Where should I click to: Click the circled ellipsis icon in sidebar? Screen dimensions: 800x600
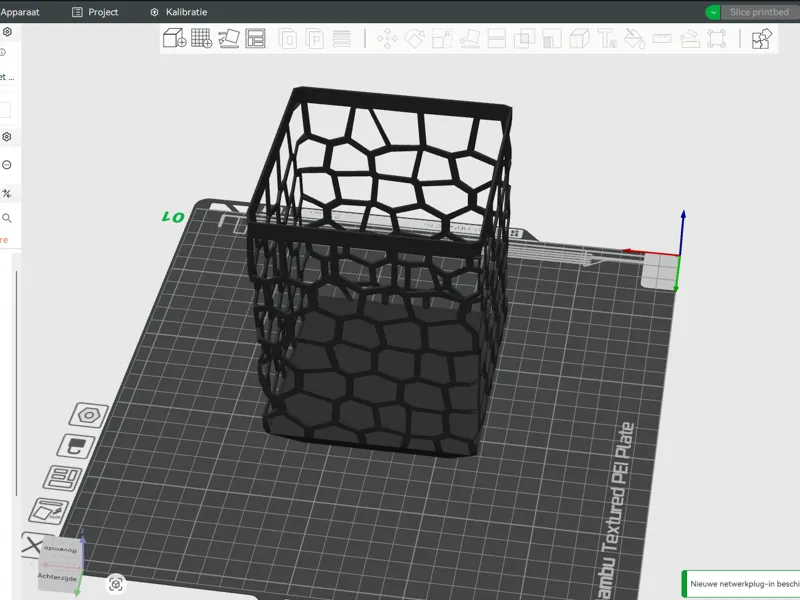(x=7, y=165)
